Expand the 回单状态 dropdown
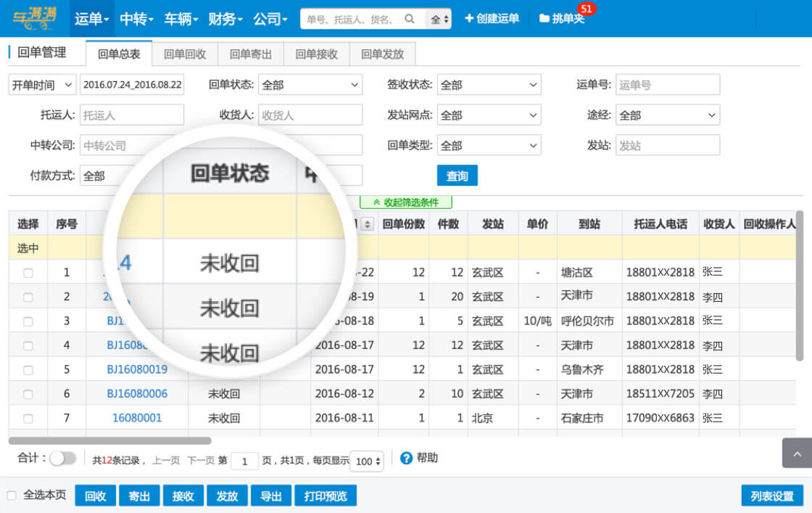Image resolution: width=812 pixels, height=513 pixels. pos(310,84)
